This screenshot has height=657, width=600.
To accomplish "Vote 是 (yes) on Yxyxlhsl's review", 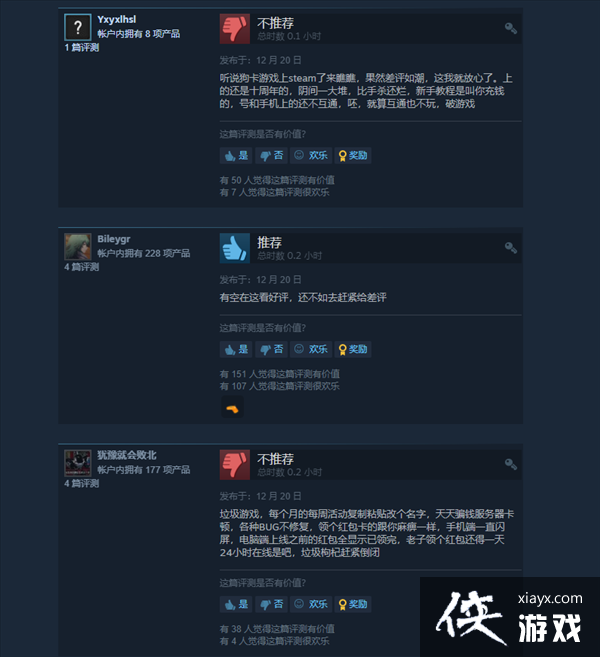I will coord(236,155).
